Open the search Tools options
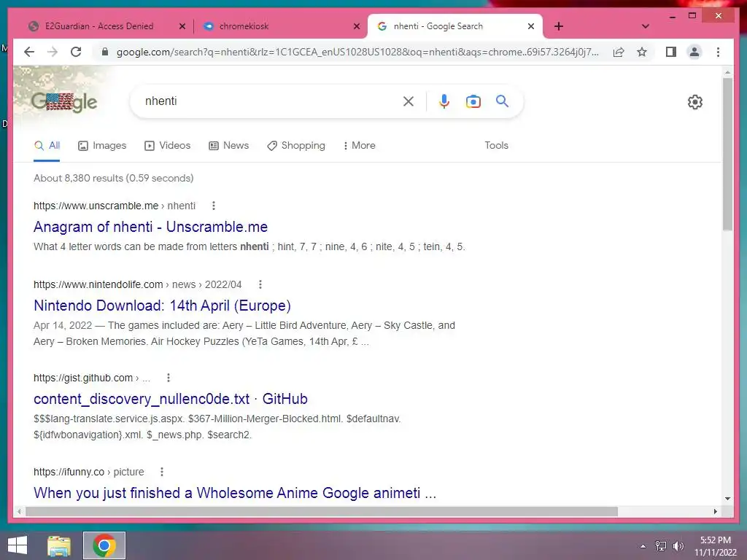 pos(496,145)
